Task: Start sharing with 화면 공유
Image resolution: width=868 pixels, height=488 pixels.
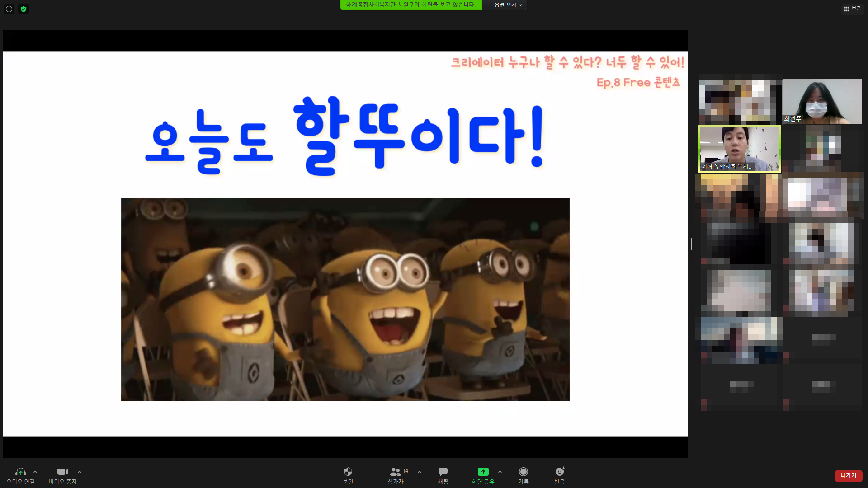Action: [483, 476]
